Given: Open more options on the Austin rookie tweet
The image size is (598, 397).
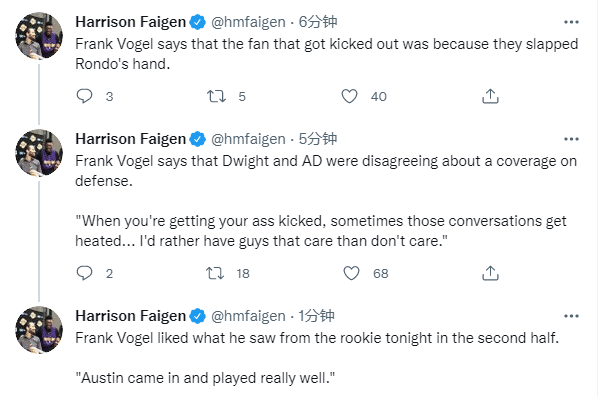Looking at the screenshot, I should click(x=571, y=316).
